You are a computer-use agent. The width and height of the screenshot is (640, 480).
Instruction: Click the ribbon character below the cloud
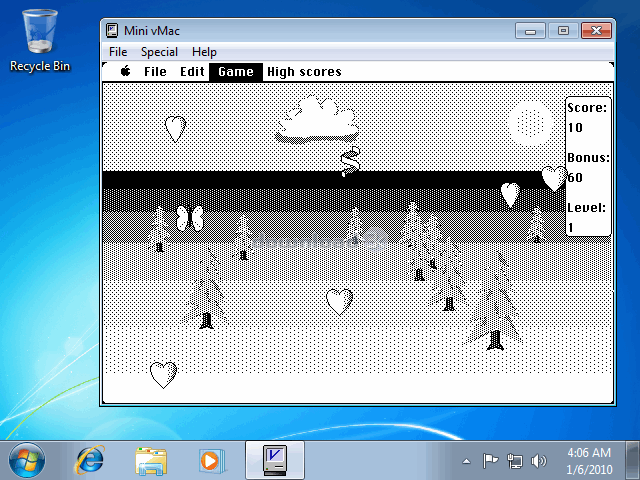[x=350, y=162]
